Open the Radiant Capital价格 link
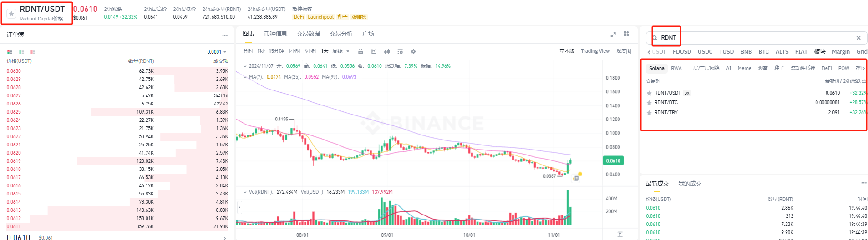The width and height of the screenshot is (868, 240). (41, 19)
